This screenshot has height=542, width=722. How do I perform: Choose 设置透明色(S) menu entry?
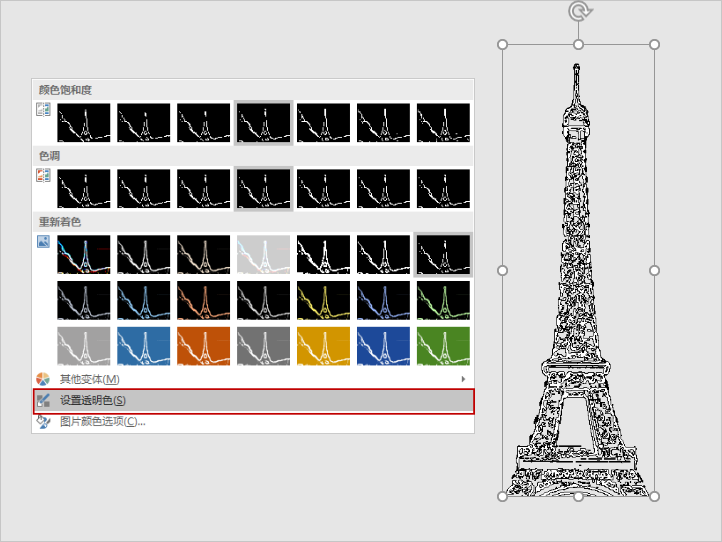point(253,401)
